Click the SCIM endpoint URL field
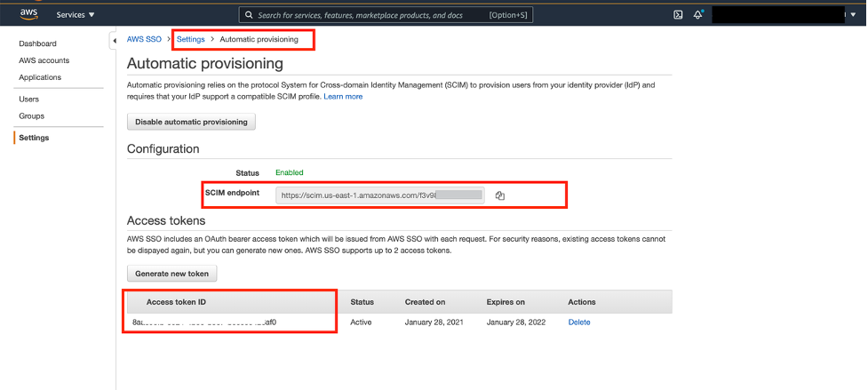 pyautogui.click(x=380, y=195)
